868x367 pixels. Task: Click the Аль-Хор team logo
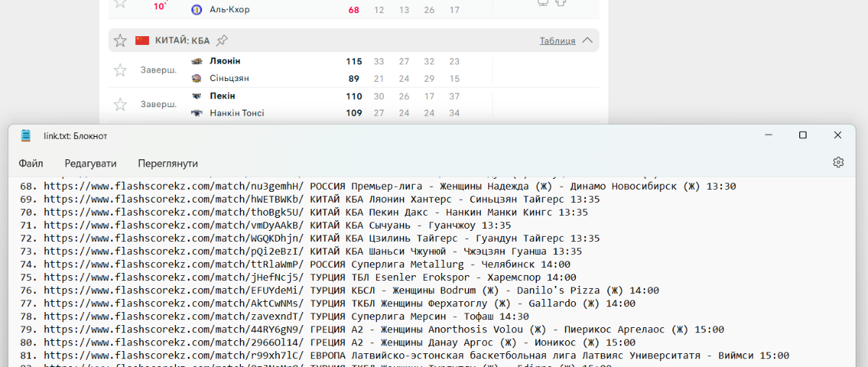coord(197,10)
